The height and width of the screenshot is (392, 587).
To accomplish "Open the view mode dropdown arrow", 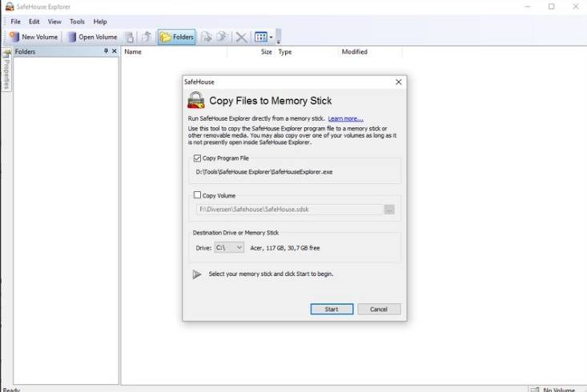I will [x=271, y=37].
